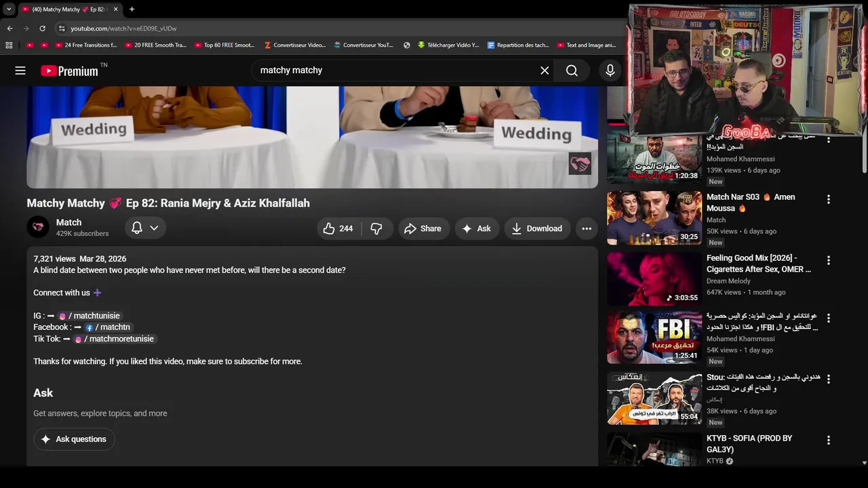This screenshot has width=868, height=488.
Task: Click the magnifier search button
Action: coord(572,70)
